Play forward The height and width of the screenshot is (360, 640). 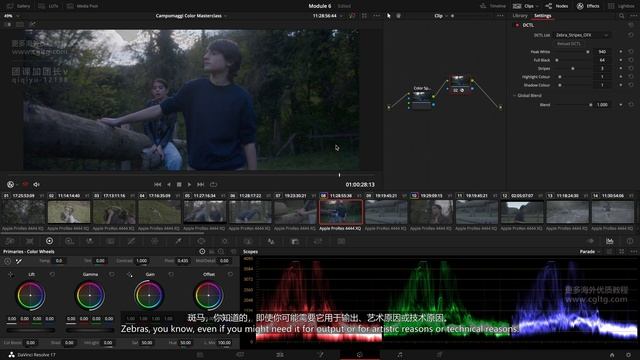(x=189, y=184)
